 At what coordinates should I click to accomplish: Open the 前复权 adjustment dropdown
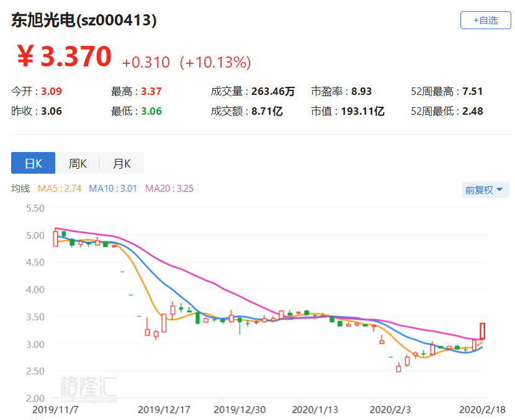(485, 190)
